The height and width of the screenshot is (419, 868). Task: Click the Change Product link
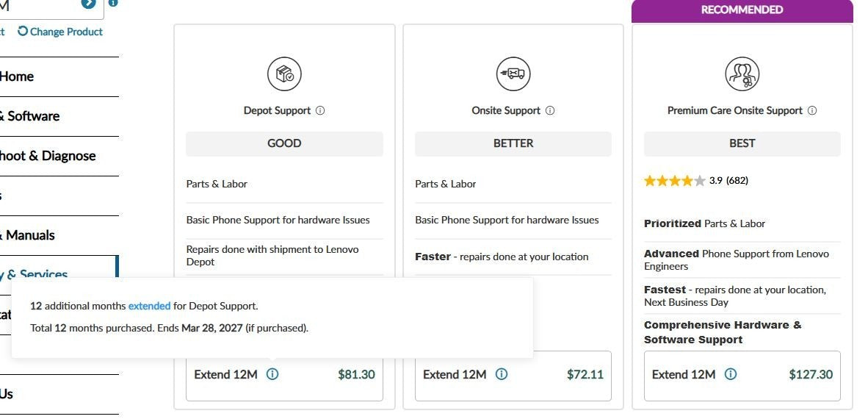click(60, 32)
